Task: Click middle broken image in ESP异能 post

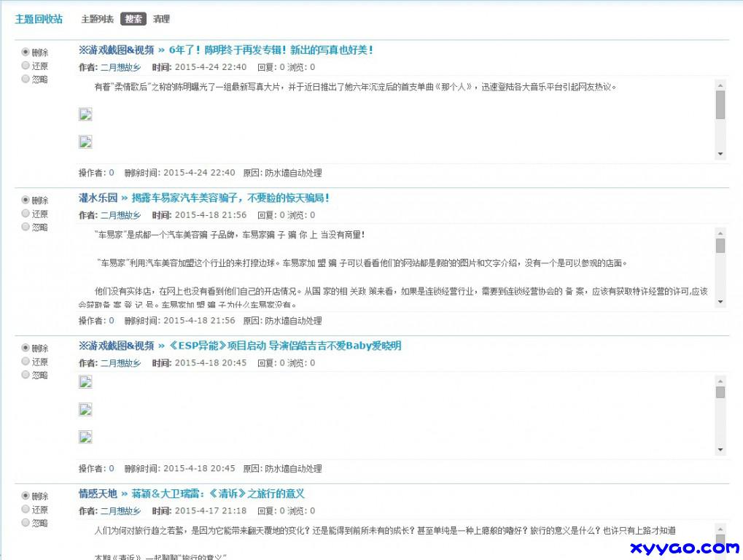Action: [85, 410]
